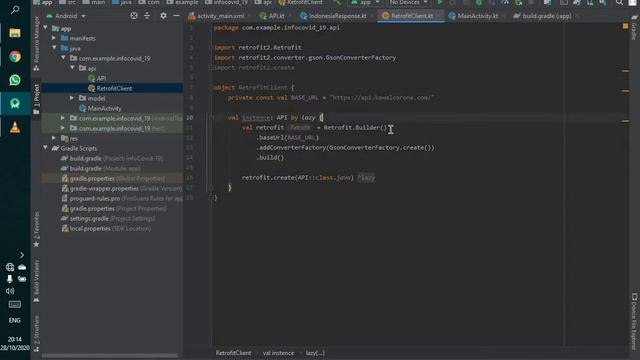
Task: Open VLC media player from taskbar
Action: (15, 127)
